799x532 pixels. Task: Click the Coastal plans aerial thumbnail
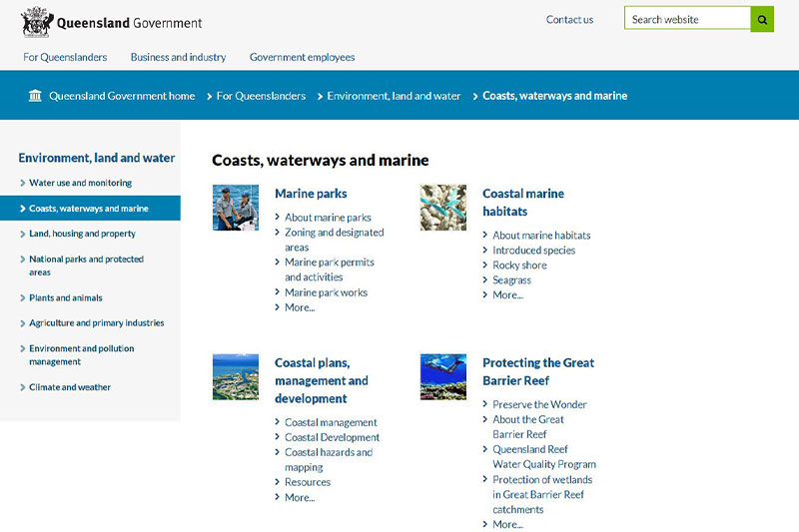click(235, 377)
